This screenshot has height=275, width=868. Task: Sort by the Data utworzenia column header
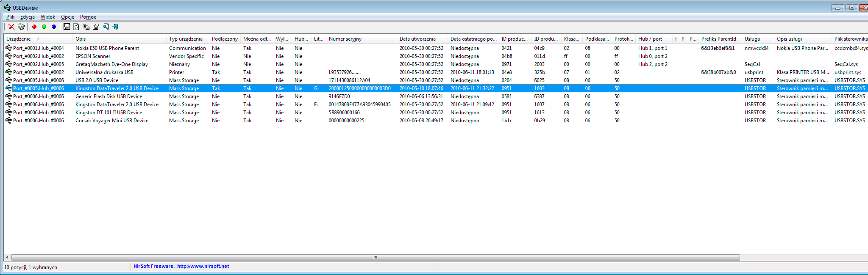click(423, 39)
